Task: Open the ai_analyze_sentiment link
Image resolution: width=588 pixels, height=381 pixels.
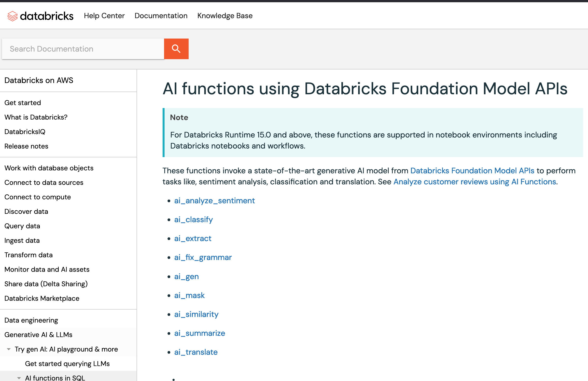Action: click(214, 201)
